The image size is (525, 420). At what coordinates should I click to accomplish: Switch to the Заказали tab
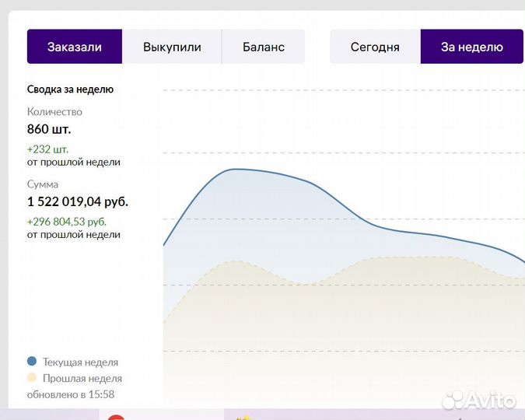coord(75,47)
